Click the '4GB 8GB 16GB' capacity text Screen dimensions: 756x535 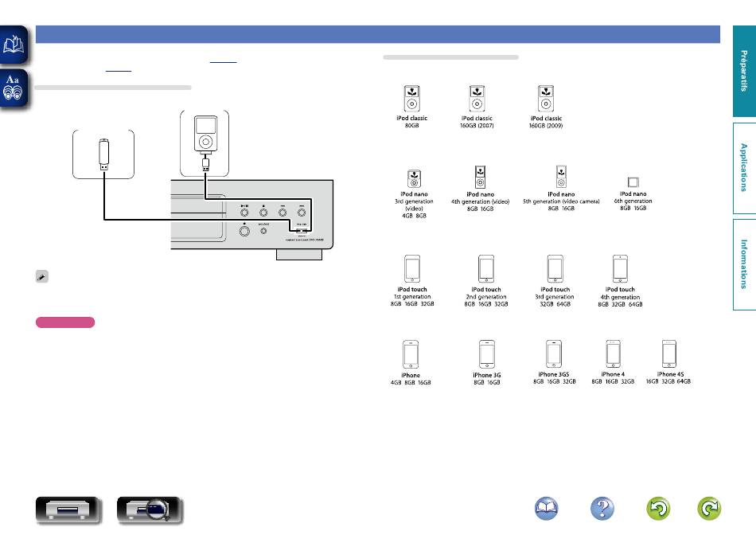click(x=411, y=383)
